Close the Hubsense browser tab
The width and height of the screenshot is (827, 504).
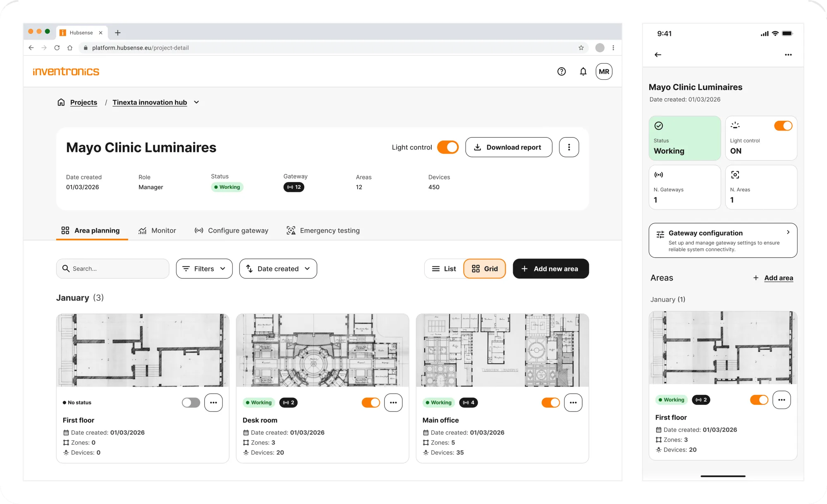[100, 33]
